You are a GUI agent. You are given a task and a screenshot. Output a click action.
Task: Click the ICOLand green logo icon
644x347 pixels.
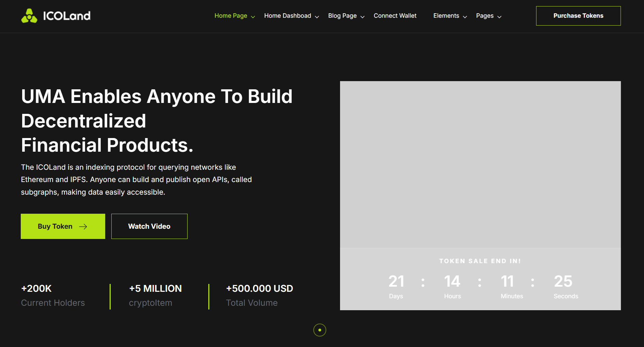tap(29, 16)
